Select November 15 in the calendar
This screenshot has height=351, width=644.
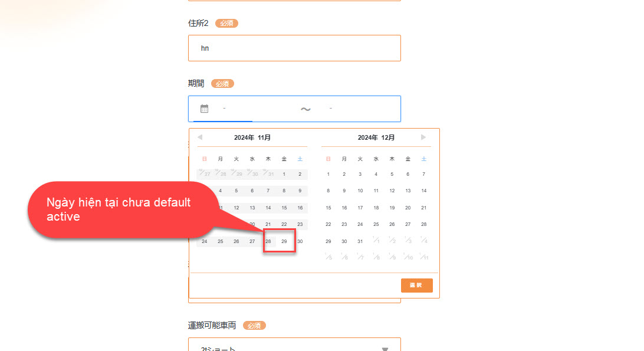pos(284,208)
